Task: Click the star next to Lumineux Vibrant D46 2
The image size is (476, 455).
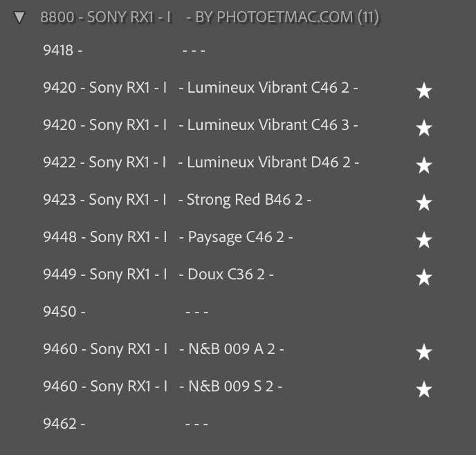Action: pos(423,165)
